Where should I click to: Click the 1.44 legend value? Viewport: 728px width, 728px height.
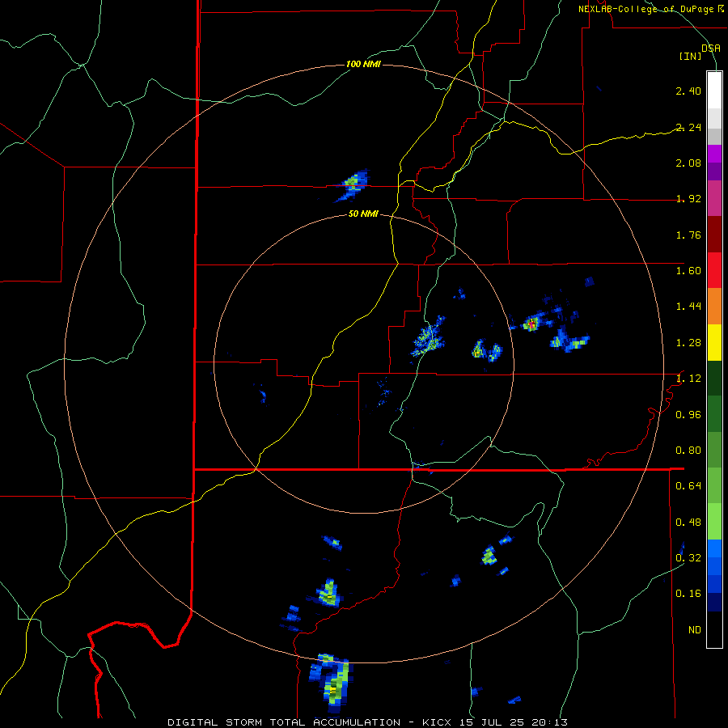point(688,307)
